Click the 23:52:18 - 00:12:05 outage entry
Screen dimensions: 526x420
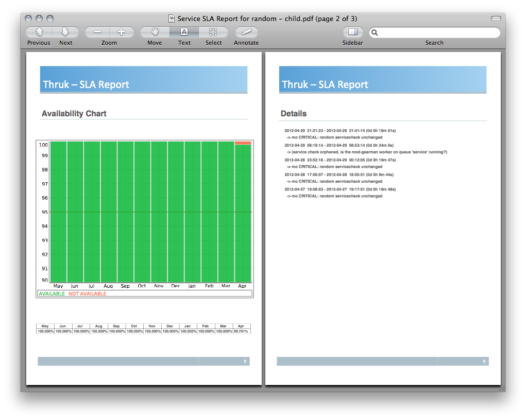coord(340,160)
